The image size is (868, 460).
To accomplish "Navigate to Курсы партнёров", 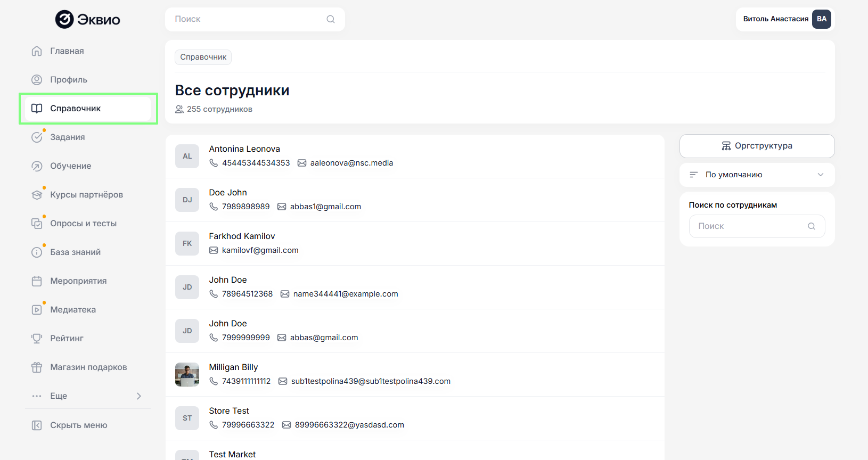I will (88, 195).
